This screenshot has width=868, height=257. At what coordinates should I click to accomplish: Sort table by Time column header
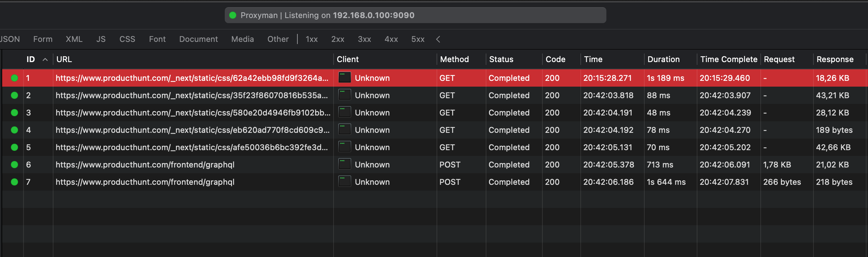point(593,59)
